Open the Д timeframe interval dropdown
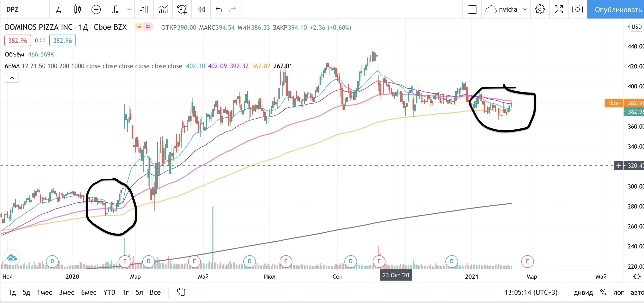Image resolution: width=644 pixels, height=303 pixels. [59, 9]
